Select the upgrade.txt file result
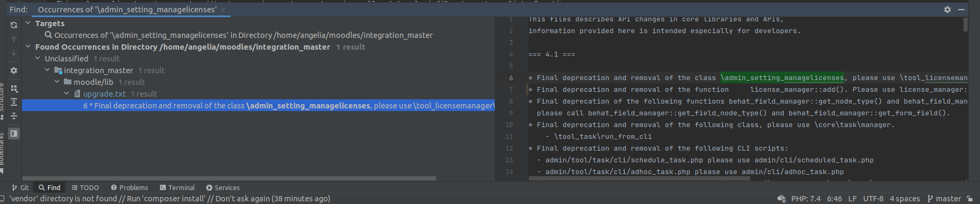Viewport: 980px width, 204px height. [x=105, y=94]
